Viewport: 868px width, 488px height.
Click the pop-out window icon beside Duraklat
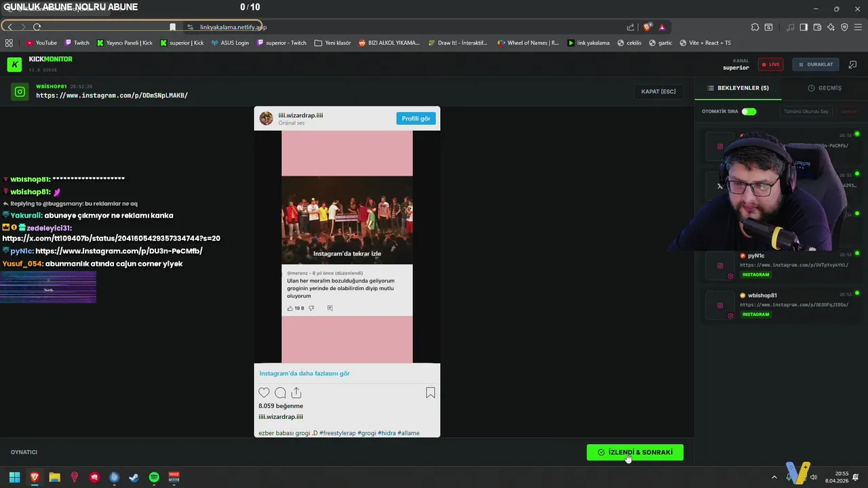[x=852, y=64]
